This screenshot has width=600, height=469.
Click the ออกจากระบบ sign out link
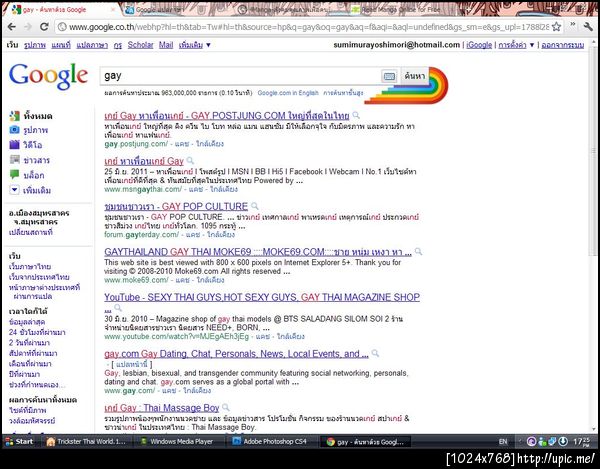pyautogui.click(x=563, y=45)
